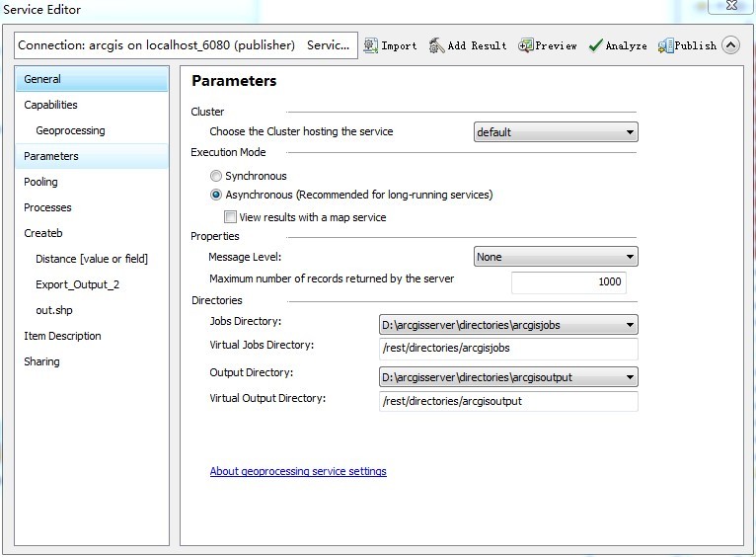The image size is (756, 557).
Task: Click the Directories section label
Action: coord(217,300)
